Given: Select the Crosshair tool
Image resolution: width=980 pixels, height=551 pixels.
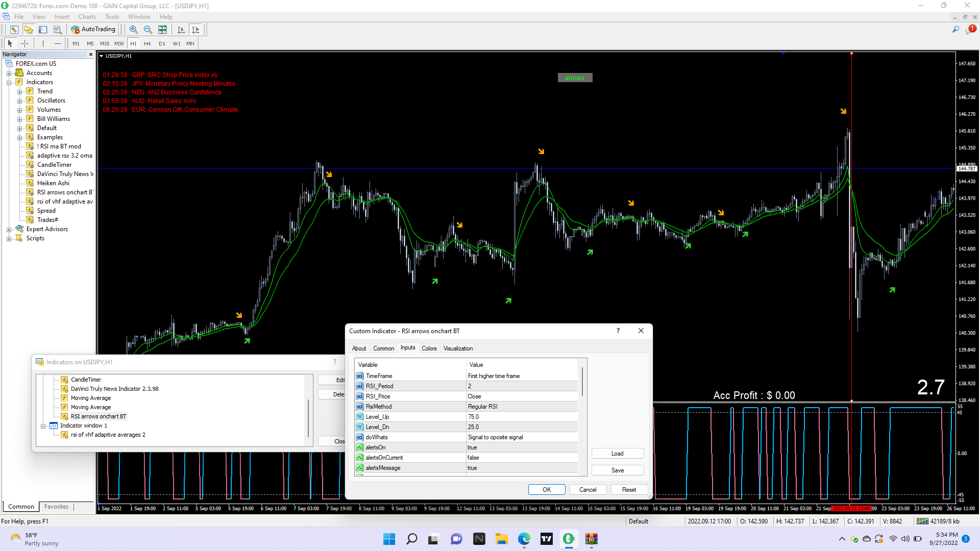Looking at the screenshot, I should tap(24, 44).
